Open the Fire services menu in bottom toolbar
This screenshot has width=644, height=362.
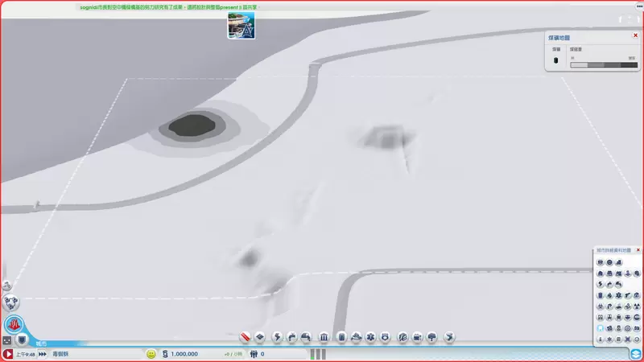coord(356,337)
